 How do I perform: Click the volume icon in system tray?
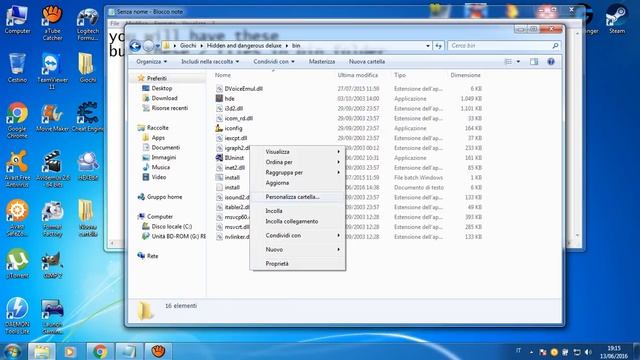point(588,352)
